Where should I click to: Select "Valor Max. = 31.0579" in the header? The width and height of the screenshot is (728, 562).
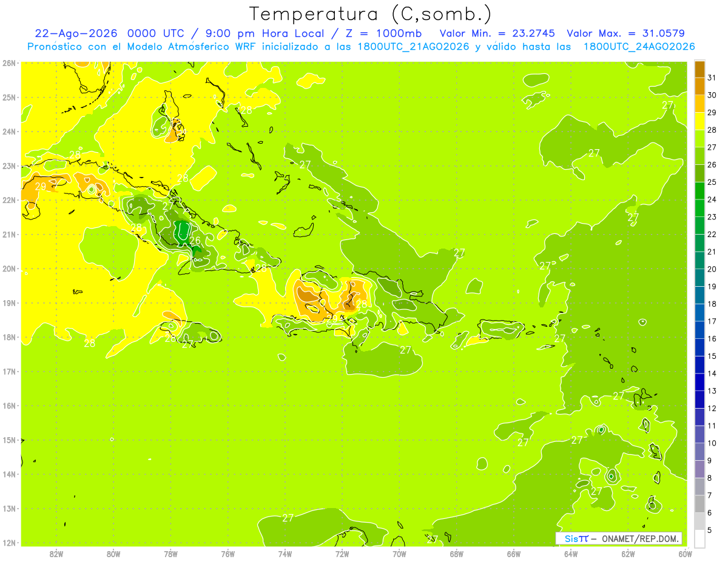tap(625, 33)
